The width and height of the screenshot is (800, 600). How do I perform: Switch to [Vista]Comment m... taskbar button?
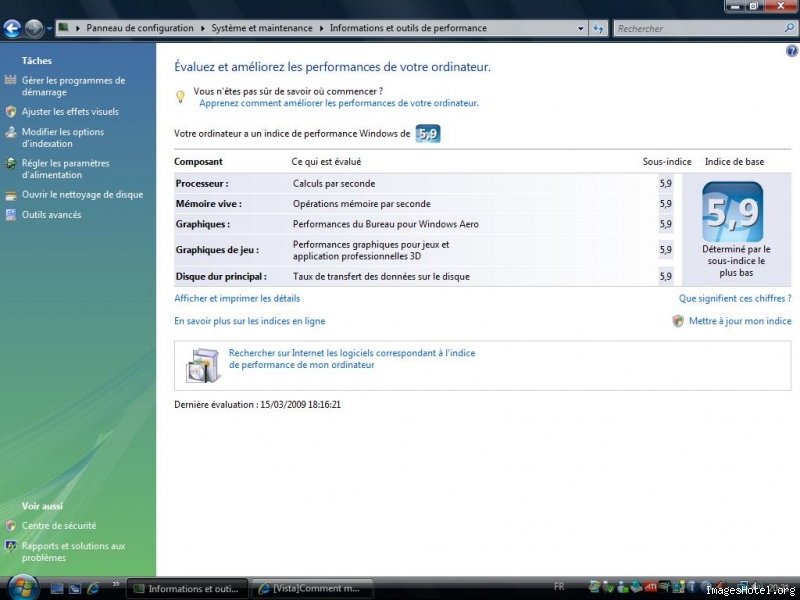312,589
